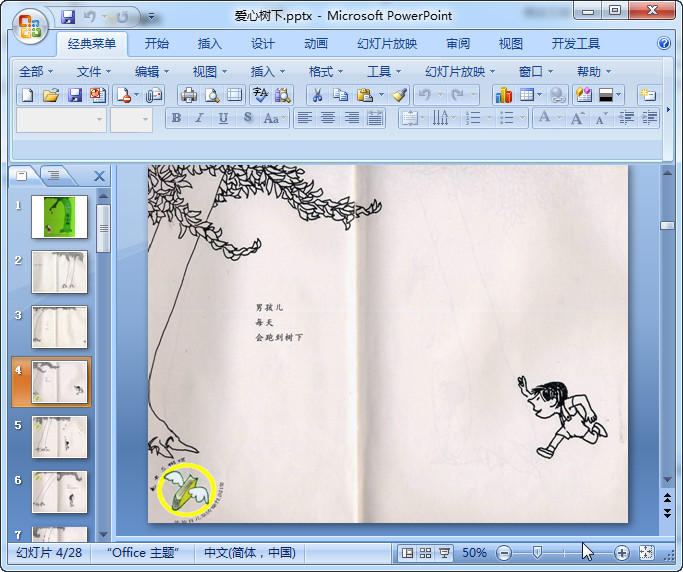683x572 pixels.
Task: Open the 设计 ribbon tab
Action: (x=263, y=44)
